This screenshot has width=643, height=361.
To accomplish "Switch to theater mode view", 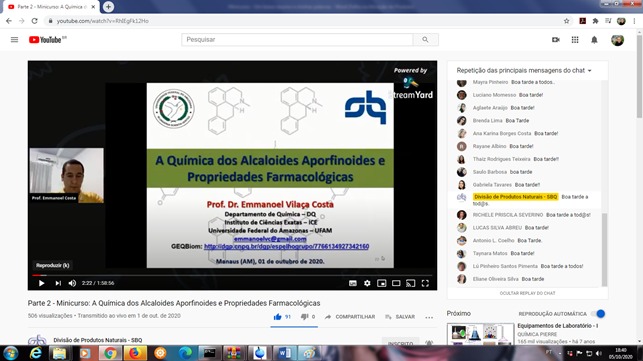I will pyautogui.click(x=396, y=283).
